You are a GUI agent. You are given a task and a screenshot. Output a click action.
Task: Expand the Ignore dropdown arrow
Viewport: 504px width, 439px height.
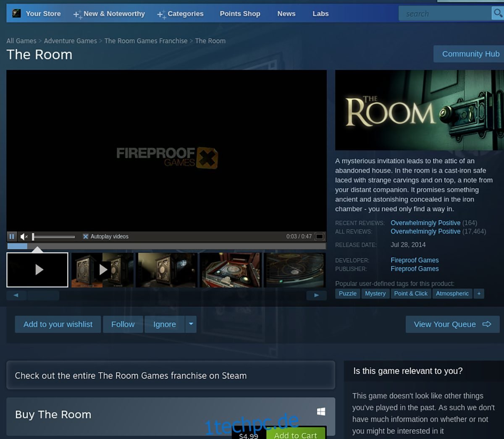coord(191,324)
